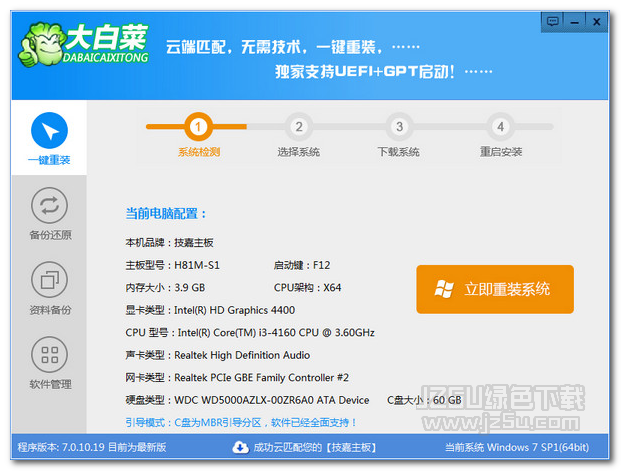The width and height of the screenshot is (621, 471).
Task: Open the 软件管理 software manager icon
Action: (50, 355)
